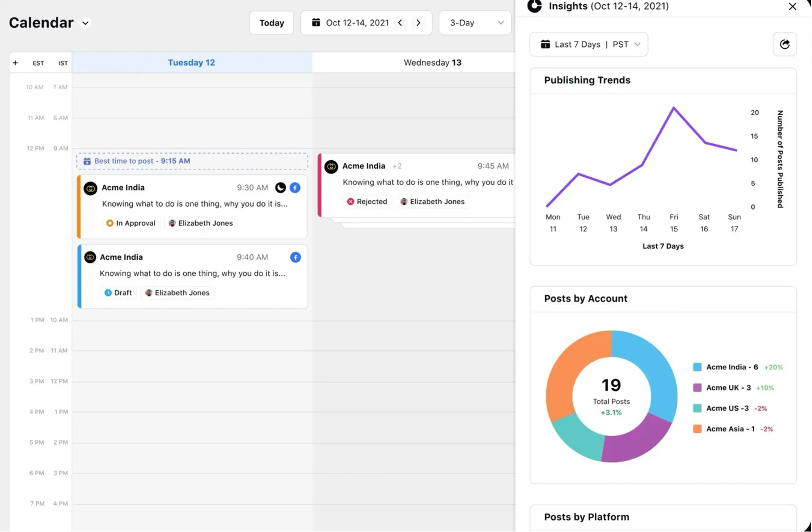
Task: Click Facebook icon on the 9:30 AM post
Action: [295, 187]
